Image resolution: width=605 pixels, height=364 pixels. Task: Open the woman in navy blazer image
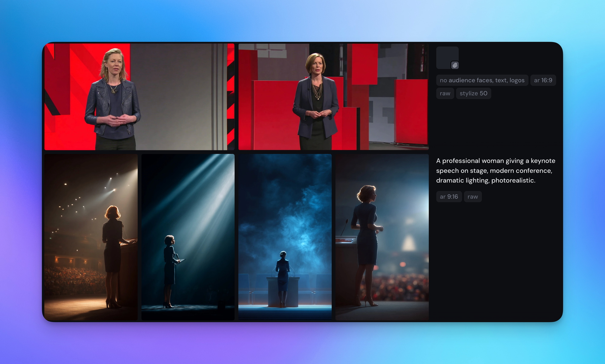333,97
